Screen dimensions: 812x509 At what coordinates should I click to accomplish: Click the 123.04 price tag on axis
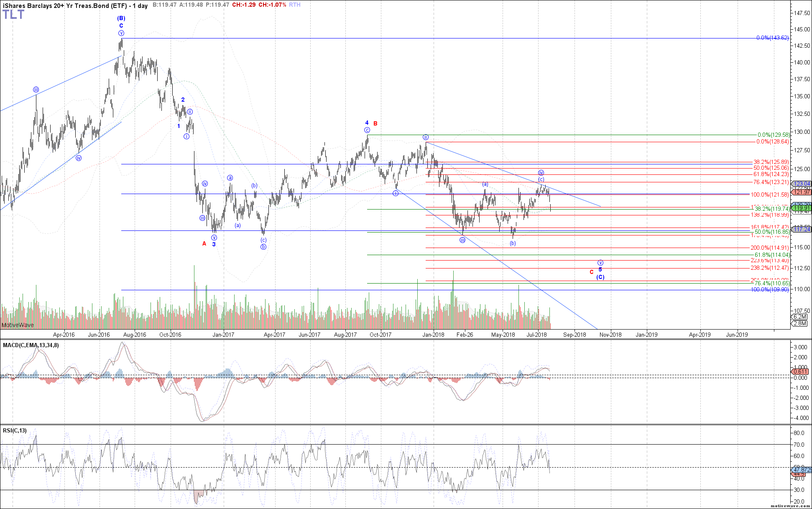point(802,184)
